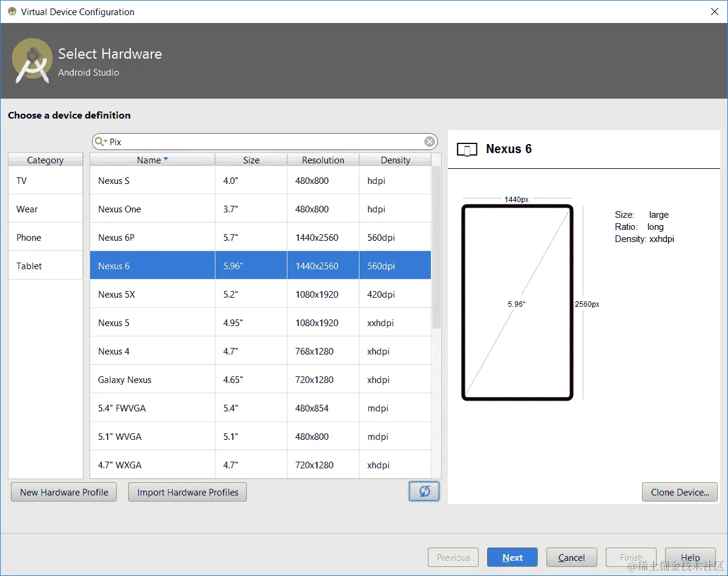
Task: Click the device table vertical scrollbar
Action: click(x=436, y=248)
